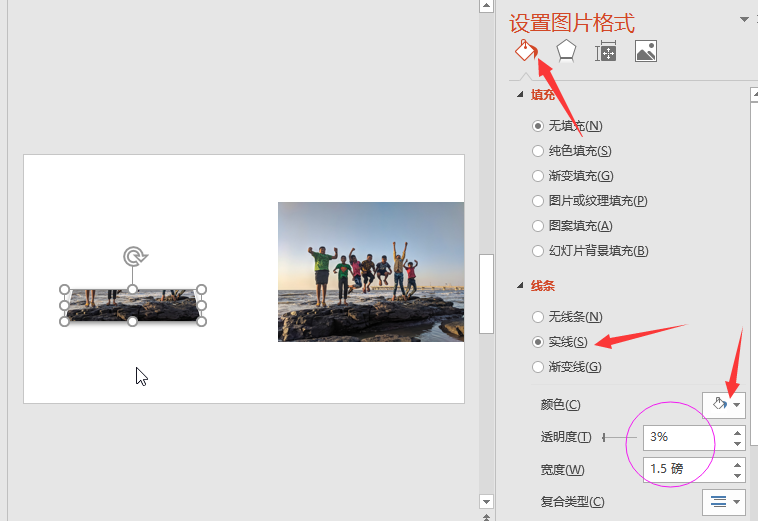Increase transparency with the up spinner
The width and height of the screenshot is (758, 521).
737,432
